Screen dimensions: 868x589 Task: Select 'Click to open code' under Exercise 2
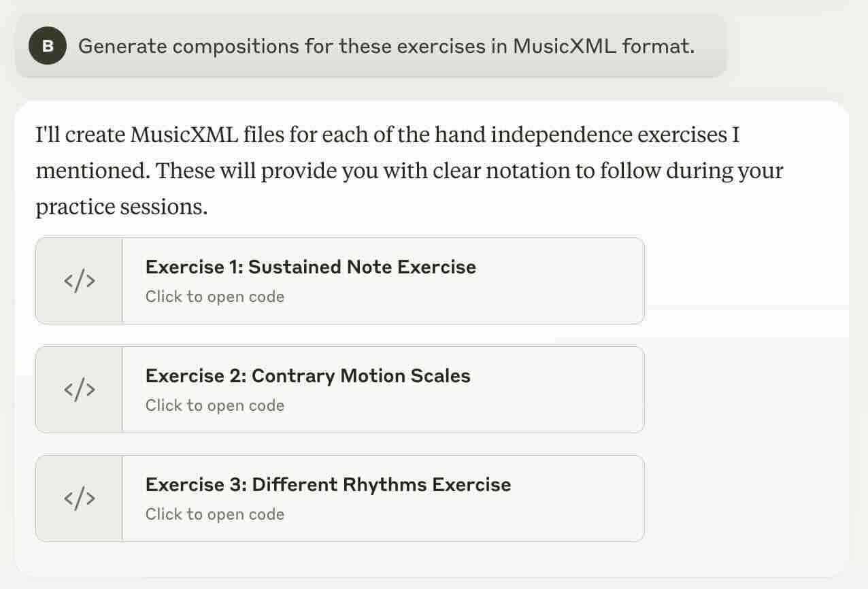point(215,405)
